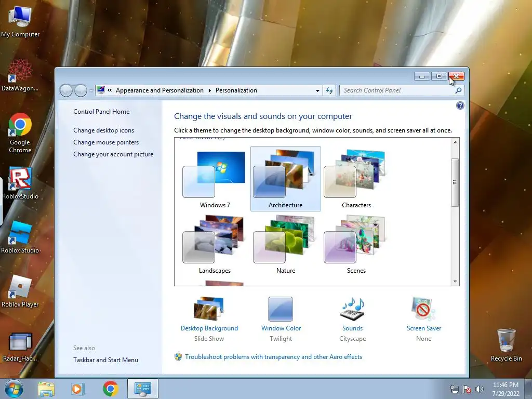The height and width of the screenshot is (399, 532).
Task: Click the theme list scroll up arrow
Action: tap(455, 142)
